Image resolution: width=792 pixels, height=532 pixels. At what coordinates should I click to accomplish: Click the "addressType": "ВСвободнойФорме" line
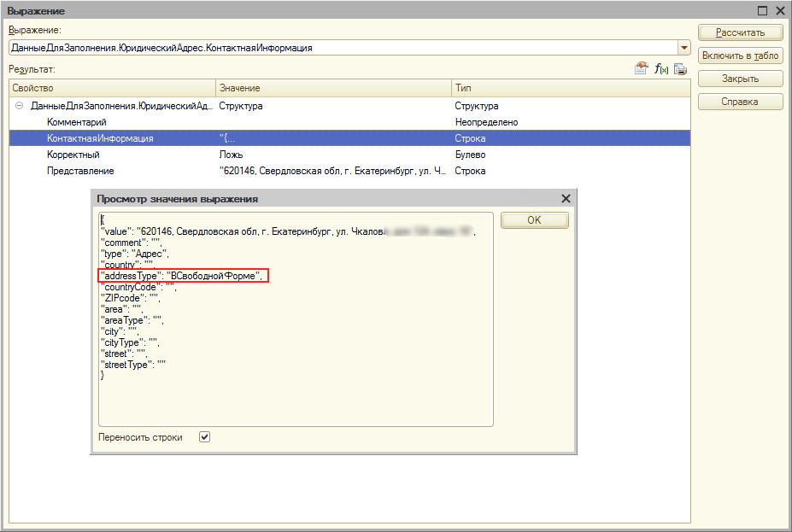181,276
